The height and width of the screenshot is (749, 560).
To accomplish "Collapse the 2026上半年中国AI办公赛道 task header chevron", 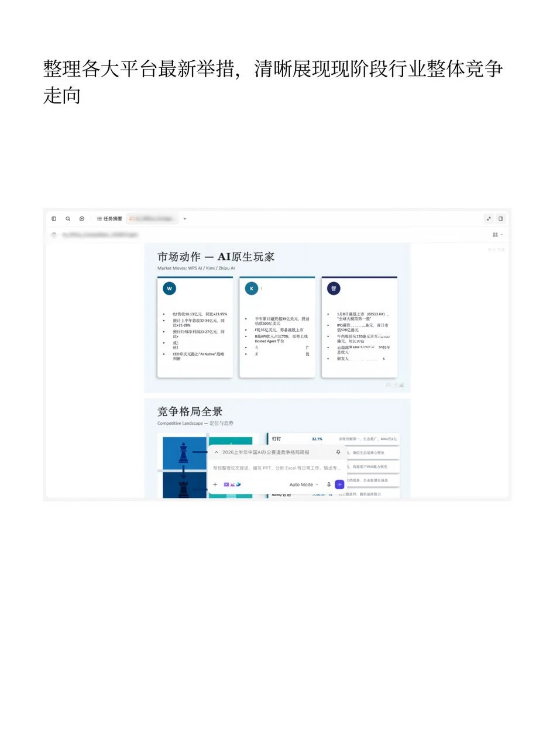I will [216, 452].
